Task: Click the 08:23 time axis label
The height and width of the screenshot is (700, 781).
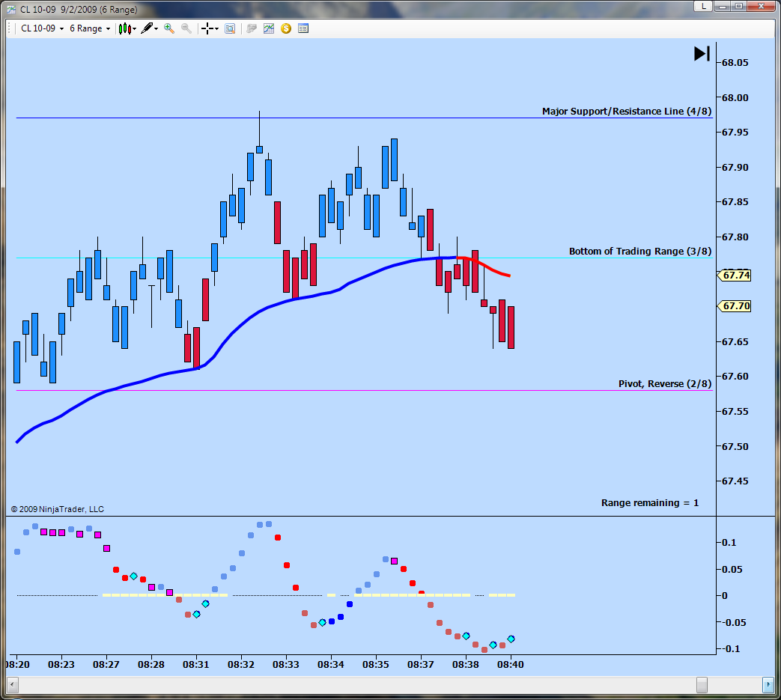Action: point(61,664)
